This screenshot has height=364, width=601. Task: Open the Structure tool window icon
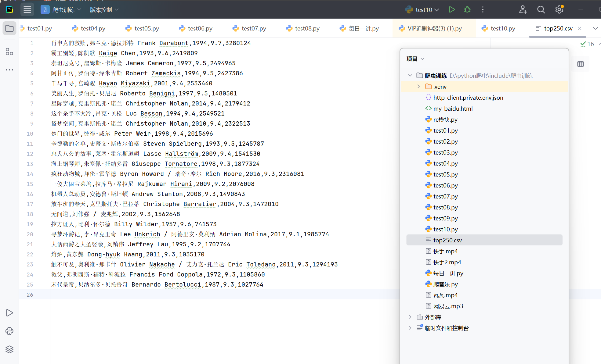[x=9, y=52]
